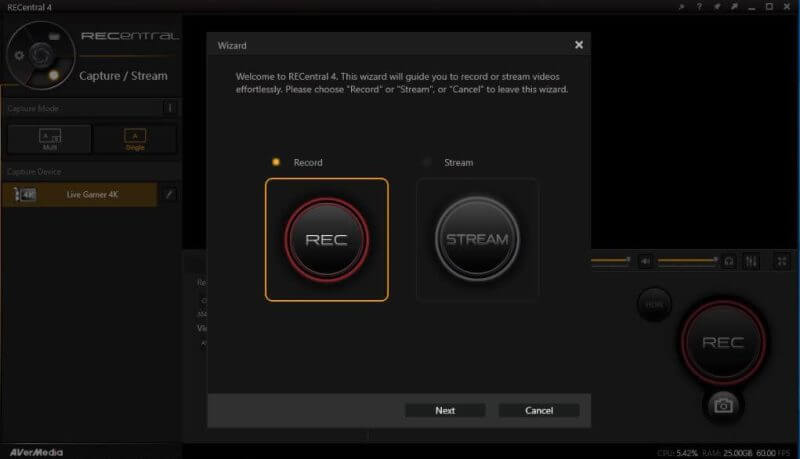This screenshot has height=459, width=800.
Task: Click the pin icon in the title bar
Action: tap(717, 7)
